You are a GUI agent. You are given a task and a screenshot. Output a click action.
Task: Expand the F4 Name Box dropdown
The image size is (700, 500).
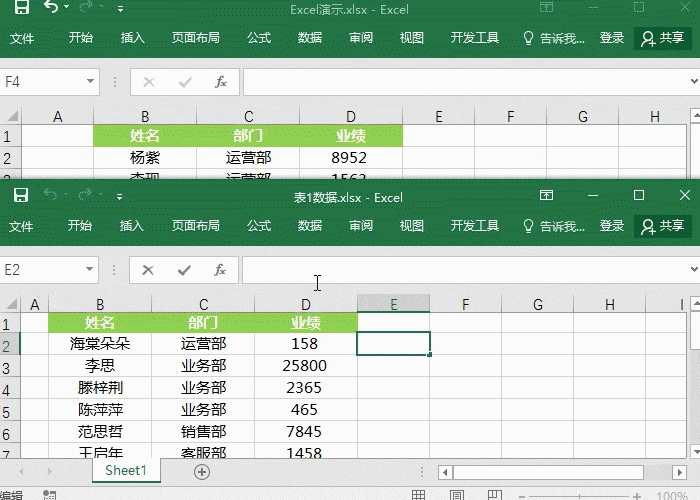tap(90, 82)
